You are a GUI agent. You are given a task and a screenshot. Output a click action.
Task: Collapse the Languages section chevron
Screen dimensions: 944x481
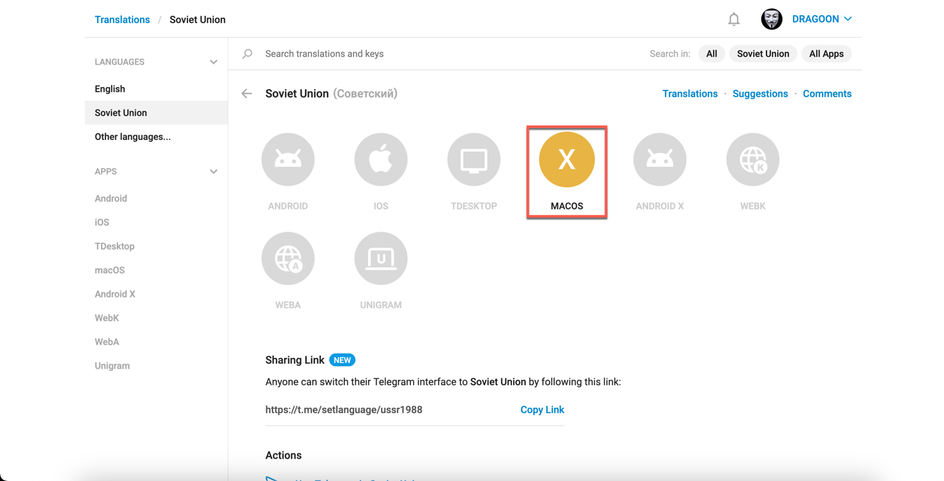[213, 62]
